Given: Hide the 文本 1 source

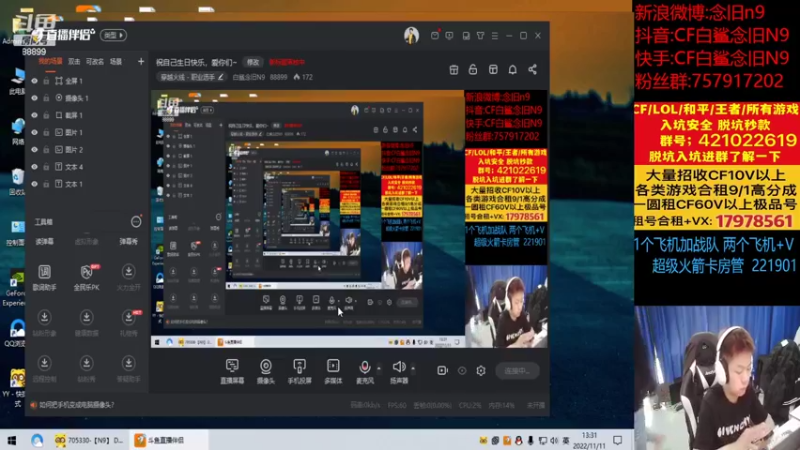Looking at the screenshot, I should 34,184.
